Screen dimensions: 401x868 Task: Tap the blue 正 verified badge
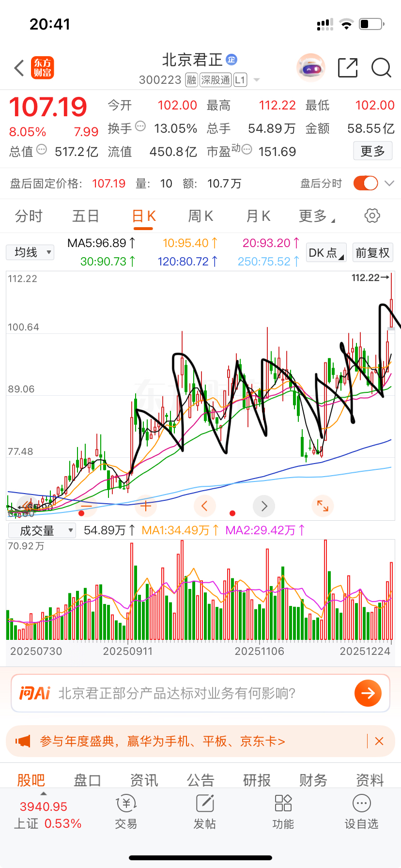[231, 60]
